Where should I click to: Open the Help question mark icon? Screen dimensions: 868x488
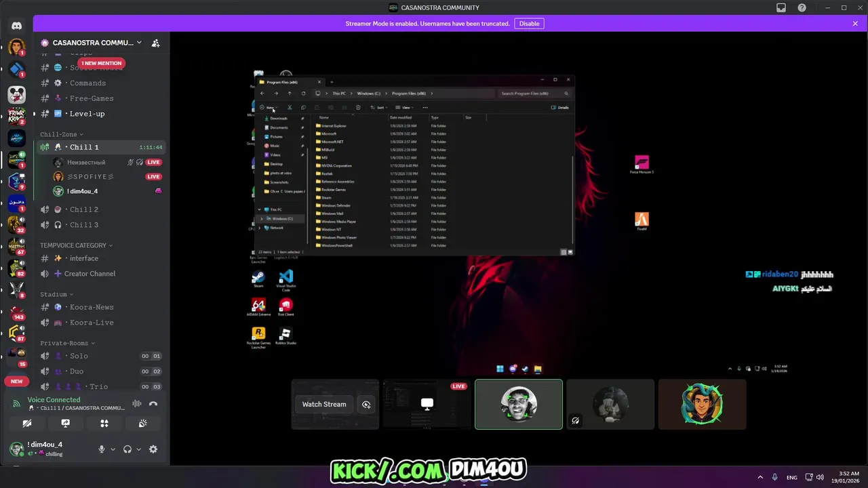(802, 7)
